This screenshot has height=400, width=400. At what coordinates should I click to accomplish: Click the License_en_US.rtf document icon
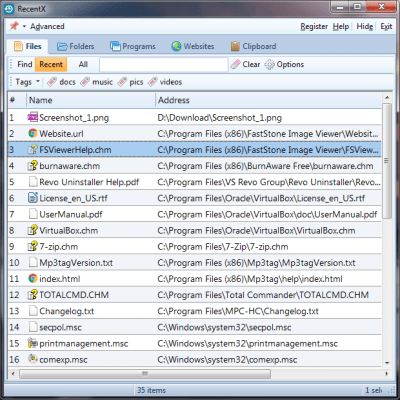point(33,198)
